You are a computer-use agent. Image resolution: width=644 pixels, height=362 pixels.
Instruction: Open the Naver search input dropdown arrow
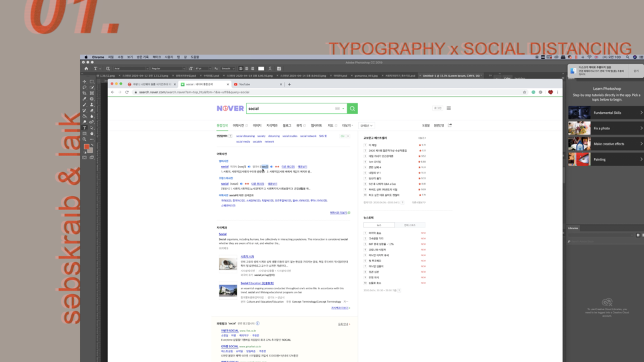343,109
